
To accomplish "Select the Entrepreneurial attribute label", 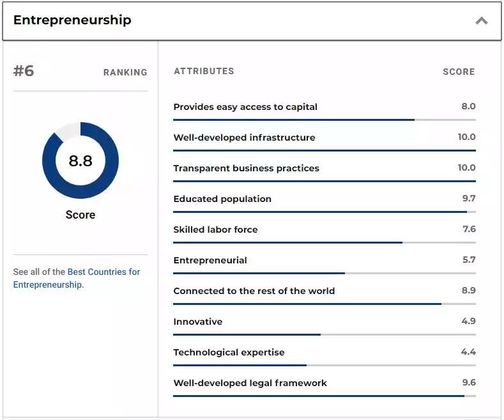I will 210,260.
